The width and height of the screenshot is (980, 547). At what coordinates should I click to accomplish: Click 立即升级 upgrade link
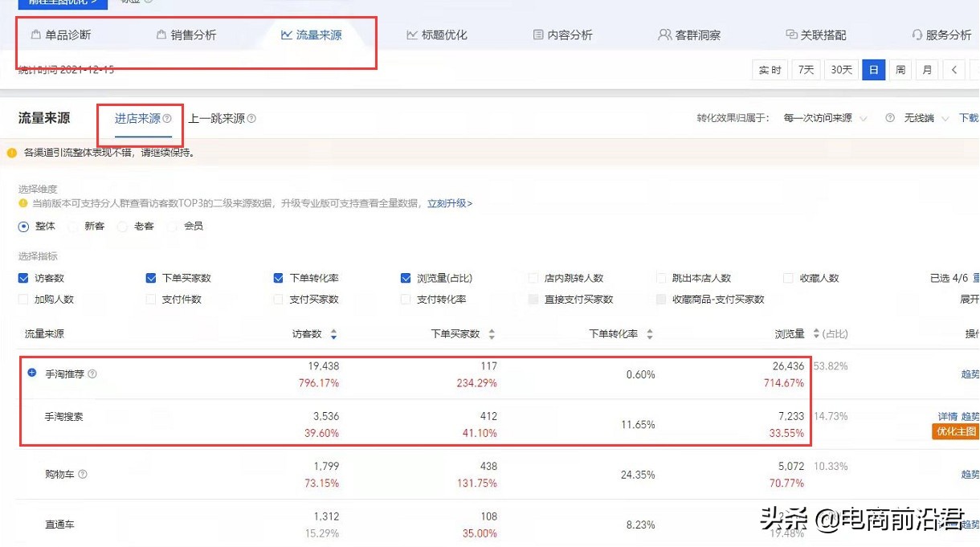click(449, 204)
